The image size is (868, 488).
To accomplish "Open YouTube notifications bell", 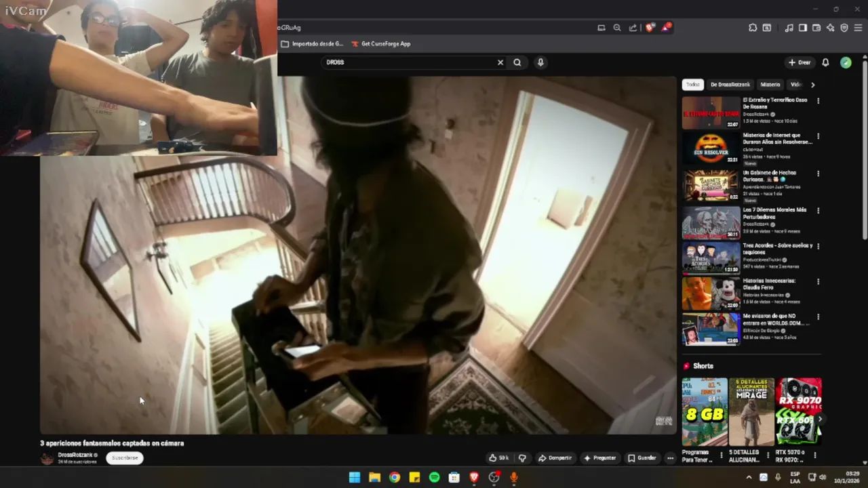I will pos(825,62).
